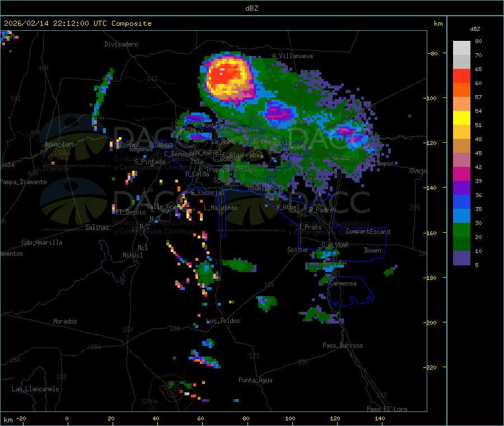Viewport: 504px width, 426px height.
Task: Select the Paso_El_Loro label
Action: coord(387,409)
